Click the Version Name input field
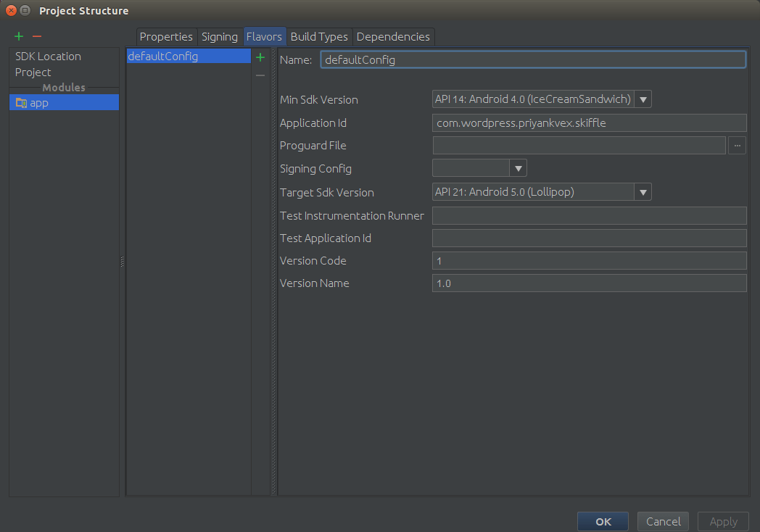760x532 pixels. coord(589,283)
